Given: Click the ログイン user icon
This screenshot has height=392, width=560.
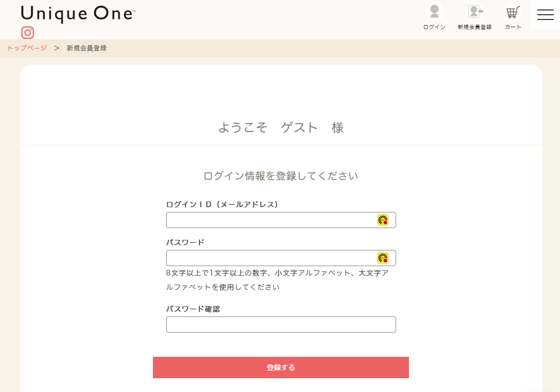Looking at the screenshot, I should (x=434, y=12).
